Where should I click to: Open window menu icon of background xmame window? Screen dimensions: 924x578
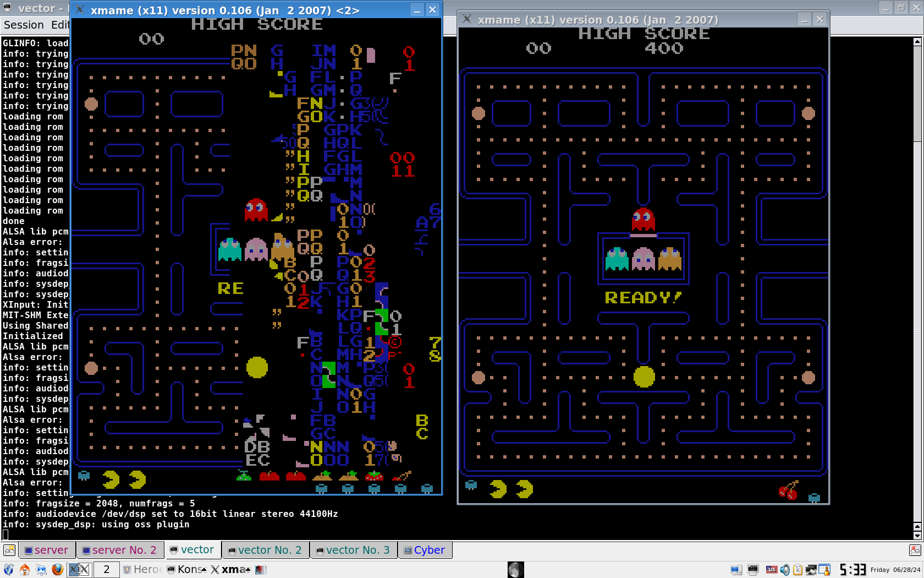(468, 19)
